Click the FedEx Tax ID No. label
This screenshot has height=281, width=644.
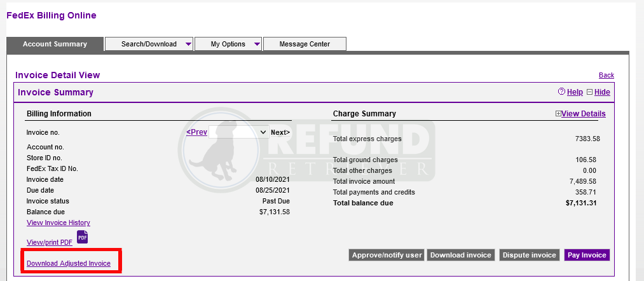pos(52,168)
